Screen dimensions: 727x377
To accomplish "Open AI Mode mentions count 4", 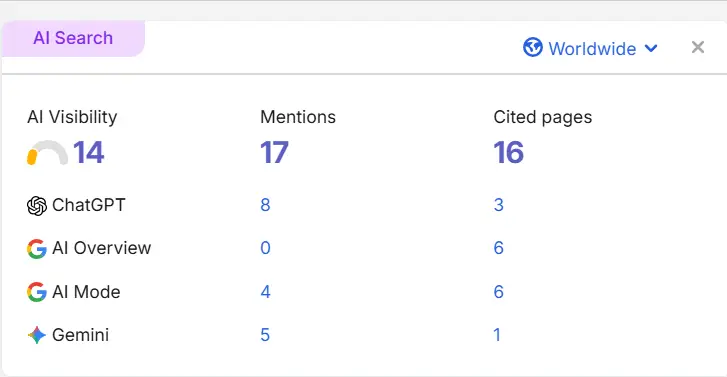I will point(265,292).
